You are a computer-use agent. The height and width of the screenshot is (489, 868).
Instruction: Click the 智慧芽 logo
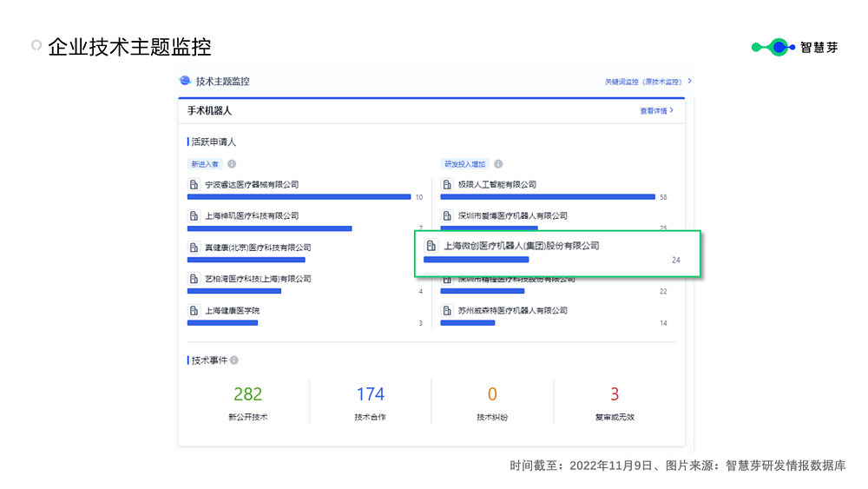pos(795,48)
